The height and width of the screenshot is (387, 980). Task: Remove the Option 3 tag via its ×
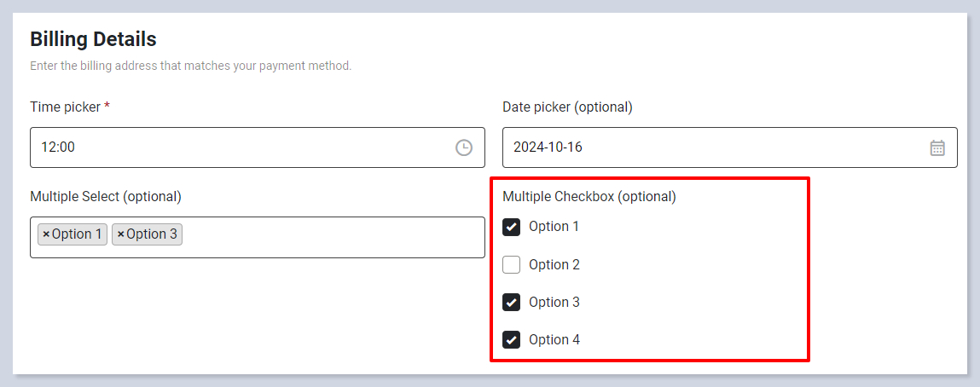pos(121,234)
